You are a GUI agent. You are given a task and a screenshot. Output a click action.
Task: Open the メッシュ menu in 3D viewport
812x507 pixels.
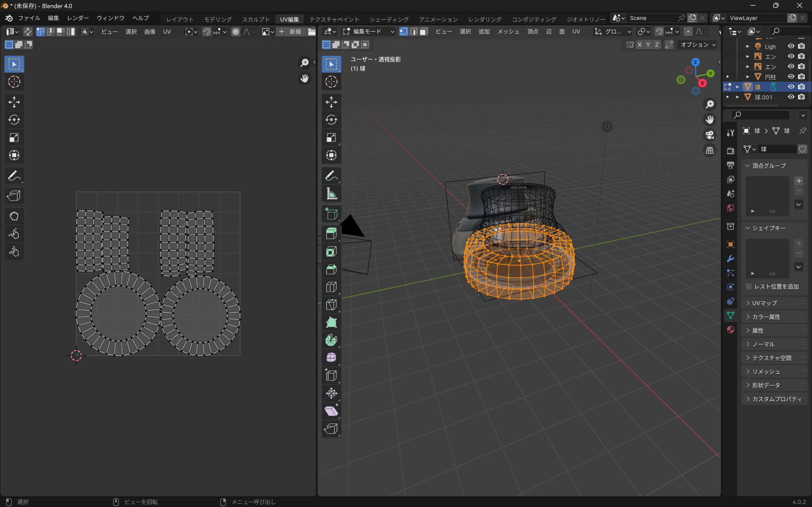click(508, 31)
